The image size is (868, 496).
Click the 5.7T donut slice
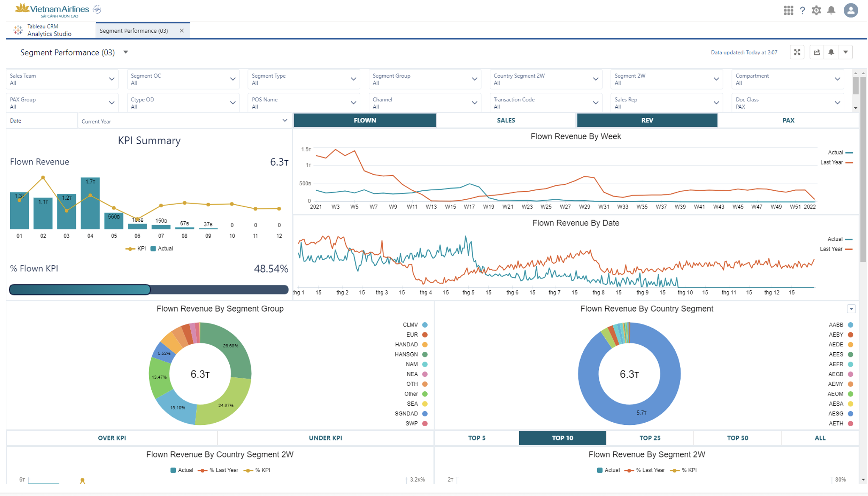pos(641,412)
